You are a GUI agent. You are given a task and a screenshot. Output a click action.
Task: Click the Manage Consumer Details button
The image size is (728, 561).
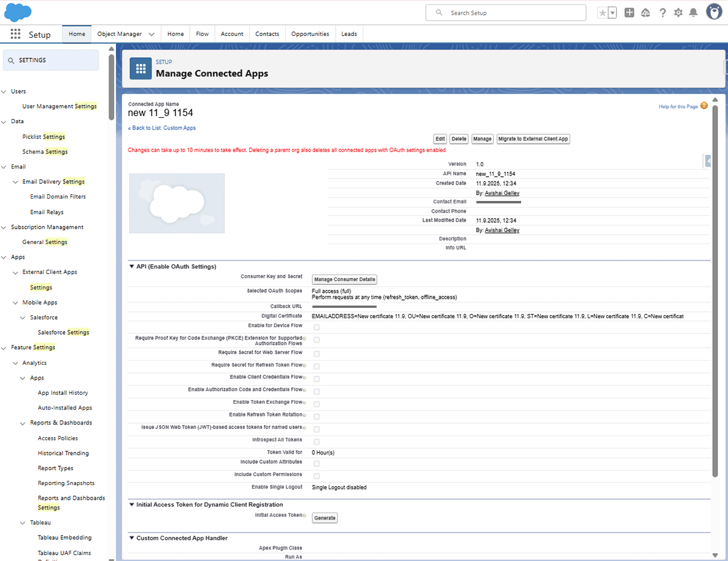(x=345, y=280)
